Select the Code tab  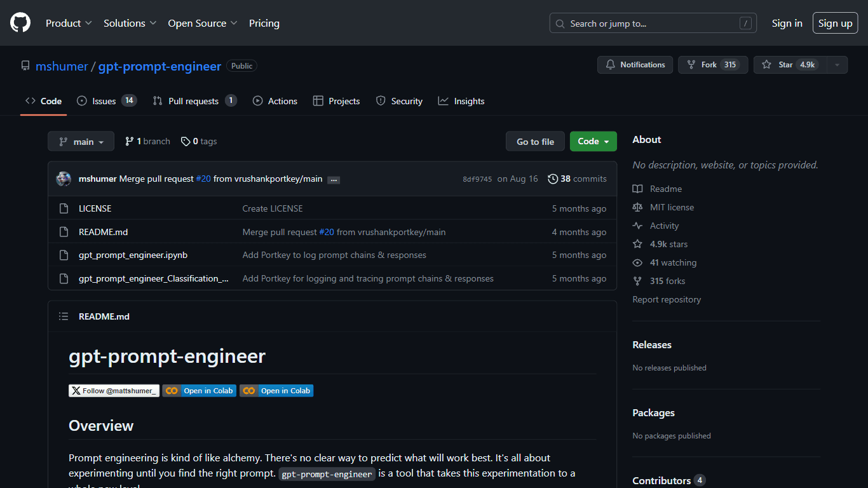coord(43,101)
